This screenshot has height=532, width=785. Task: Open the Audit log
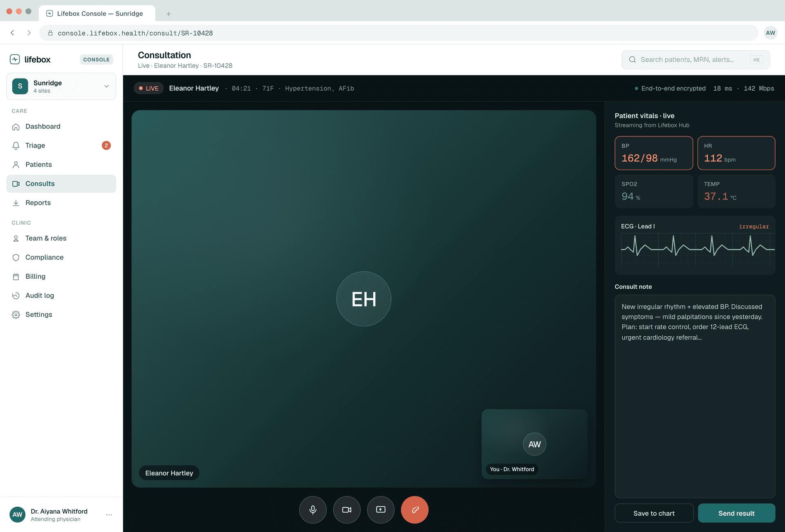61,295
